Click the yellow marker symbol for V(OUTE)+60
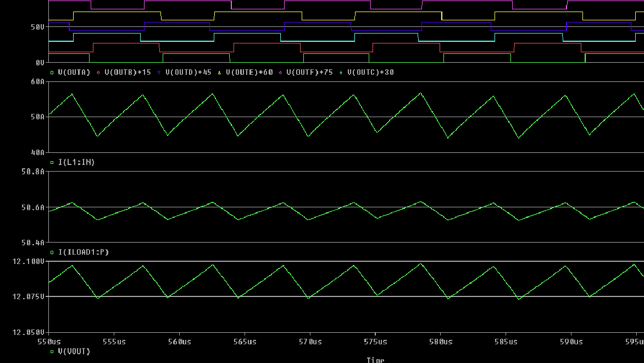The height and width of the screenshot is (363, 644). (220, 73)
